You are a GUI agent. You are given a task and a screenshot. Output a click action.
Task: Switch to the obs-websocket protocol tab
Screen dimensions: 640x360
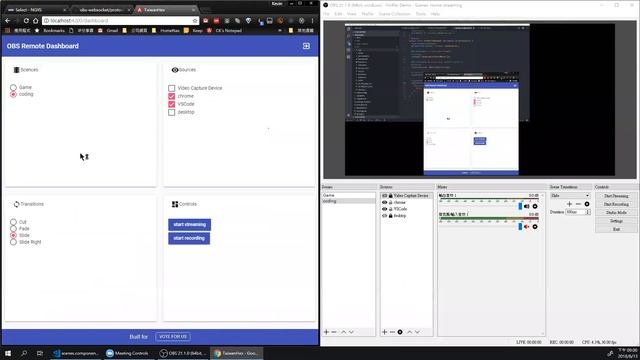click(102, 9)
